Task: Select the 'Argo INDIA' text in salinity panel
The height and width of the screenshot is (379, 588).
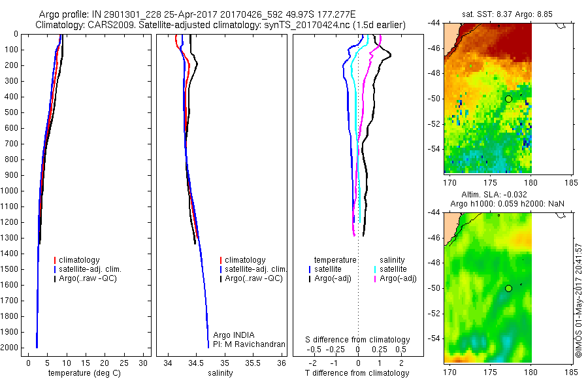Action: pyautogui.click(x=234, y=335)
